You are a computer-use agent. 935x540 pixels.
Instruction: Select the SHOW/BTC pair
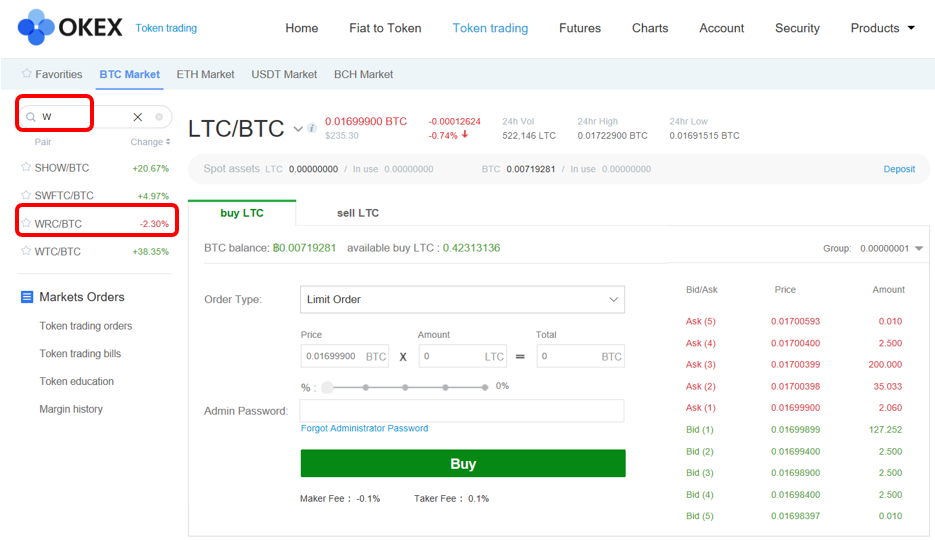point(61,168)
